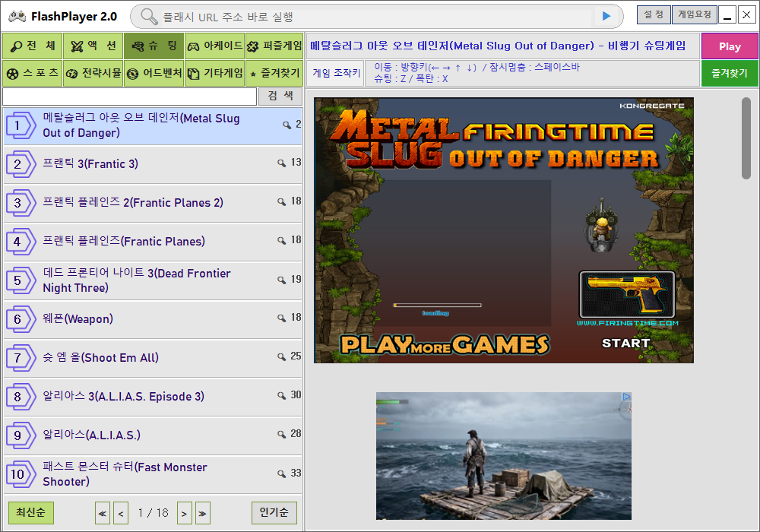Click the magnifier icon in URL bar
Image resolution: width=760 pixels, height=532 pixels.
[x=149, y=17]
